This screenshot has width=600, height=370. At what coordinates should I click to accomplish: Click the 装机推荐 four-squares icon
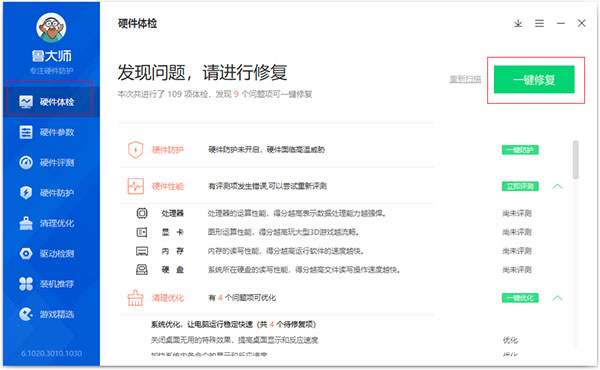[26, 284]
